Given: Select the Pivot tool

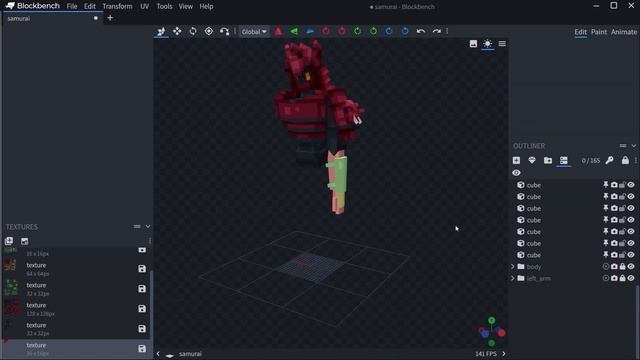Looking at the screenshot, I should point(209,31).
